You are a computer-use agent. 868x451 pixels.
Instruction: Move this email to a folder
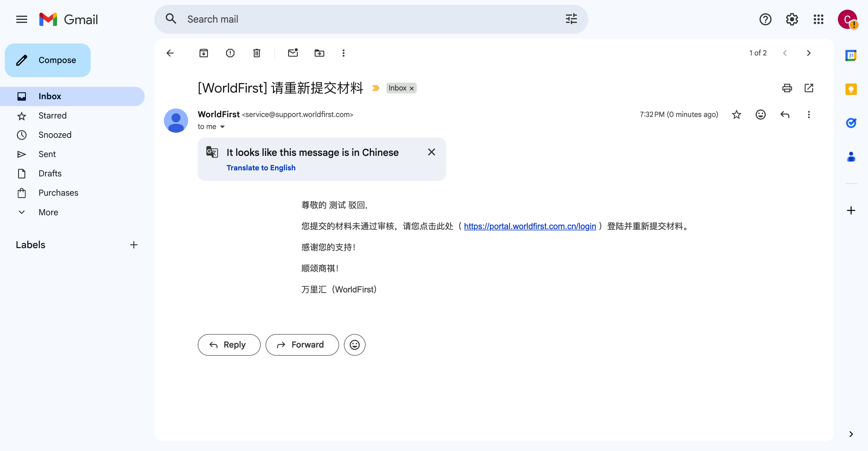click(x=319, y=53)
